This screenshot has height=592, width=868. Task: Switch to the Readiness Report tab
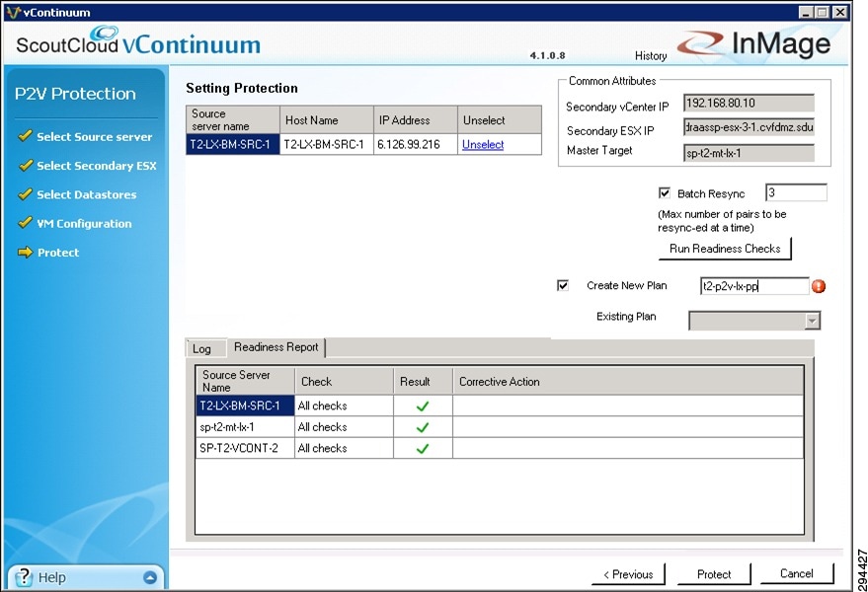(276, 347)
